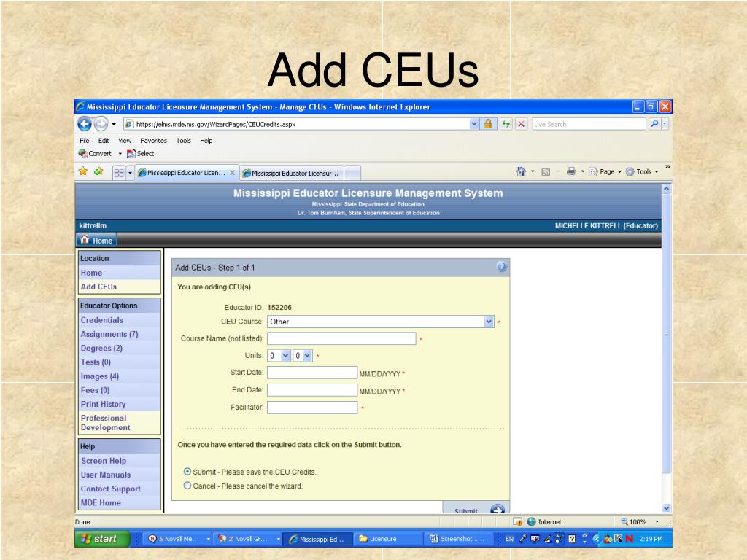
Task: Click the Home navigation tab
Action: (x=97, y=240)
